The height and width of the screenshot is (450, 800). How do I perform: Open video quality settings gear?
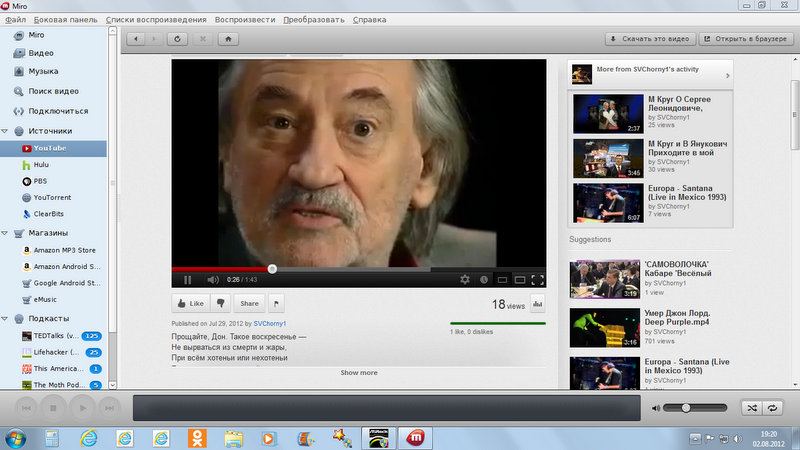465,280
